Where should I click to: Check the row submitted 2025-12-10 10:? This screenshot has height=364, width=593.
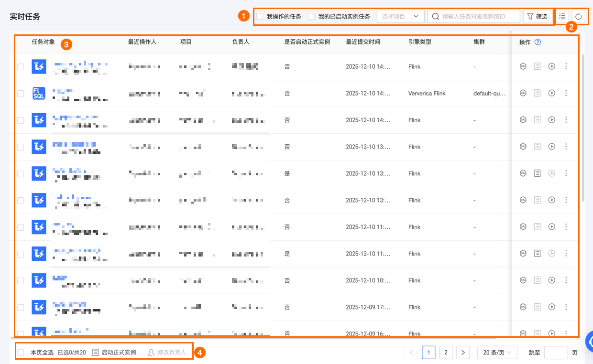pos(21,281)
